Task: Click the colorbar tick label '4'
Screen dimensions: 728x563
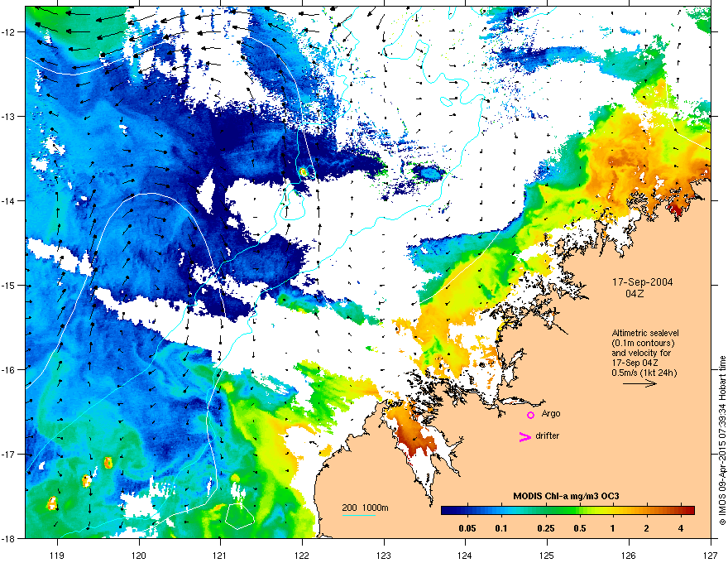Action: [x=681, y=528]
